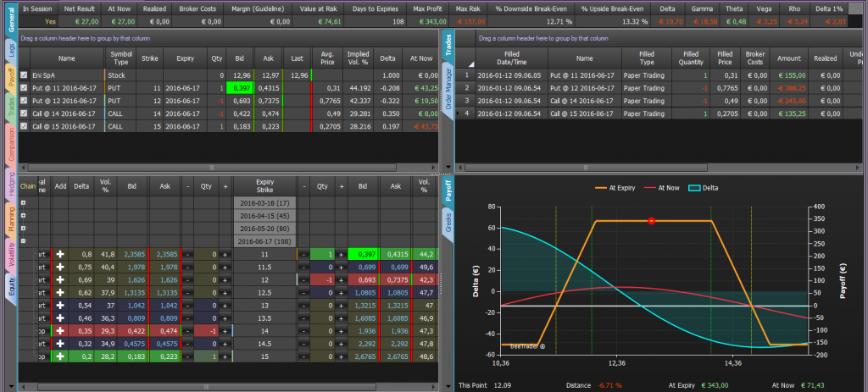
Task: Click the red marker on payoff chart
Action: pos(652,221)
